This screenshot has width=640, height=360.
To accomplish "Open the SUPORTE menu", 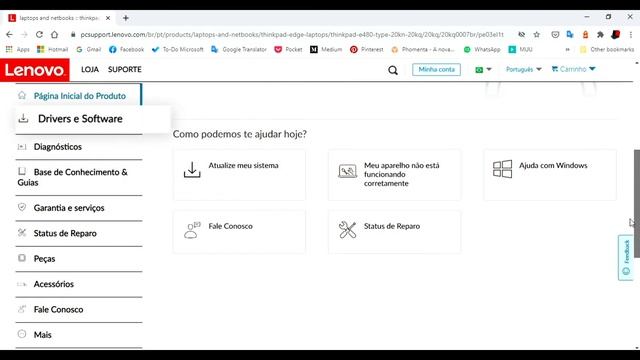I will 124,69.
